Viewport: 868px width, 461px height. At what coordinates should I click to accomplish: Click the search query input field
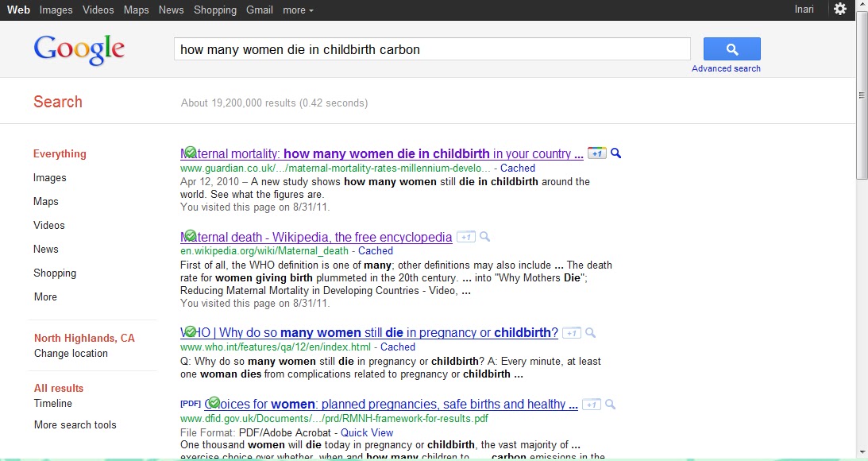[432, 49]
